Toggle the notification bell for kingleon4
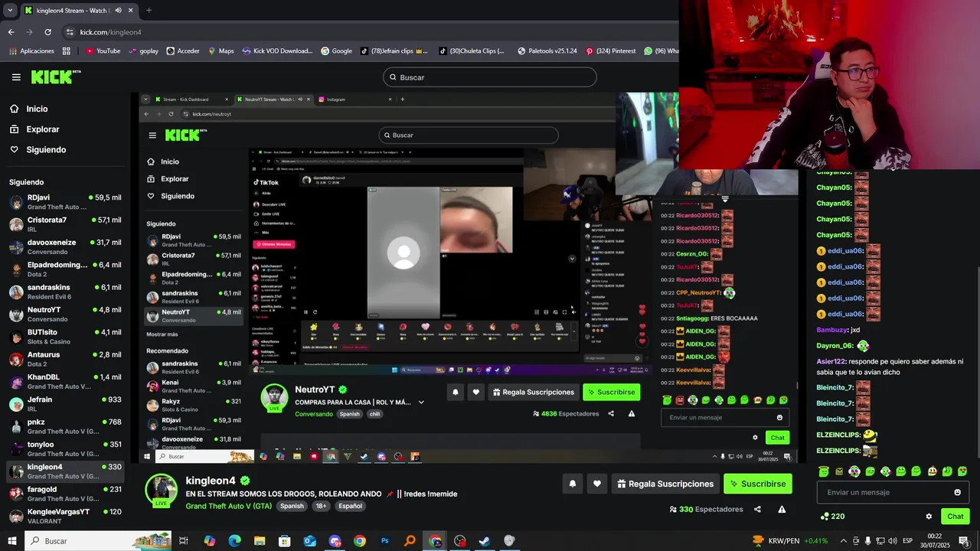 [x=572, y=484]
